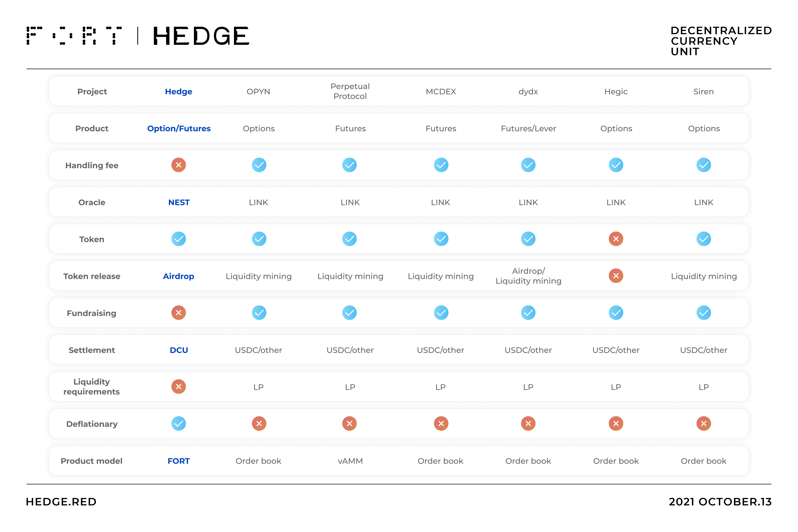Click the Siren Handling fee checkmark
The height and width of the screenshot is (532, 798).
click(x=704, y=165)
